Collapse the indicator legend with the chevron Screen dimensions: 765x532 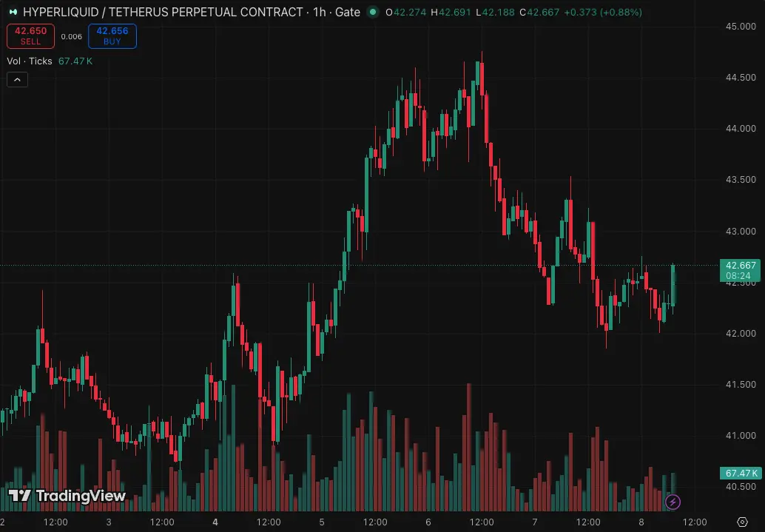point(17,80)
